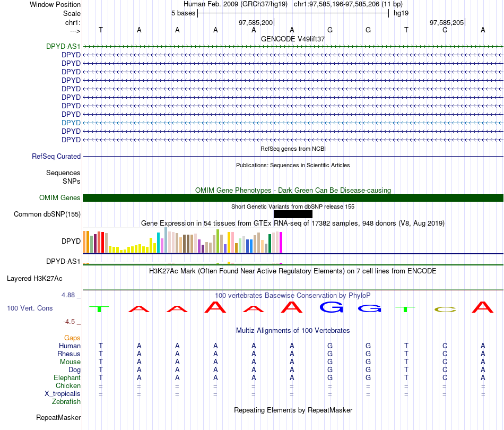Click the dark green OMIM gene bar
504x430 pixels.
pyautogui.click(x=293, y=198)
